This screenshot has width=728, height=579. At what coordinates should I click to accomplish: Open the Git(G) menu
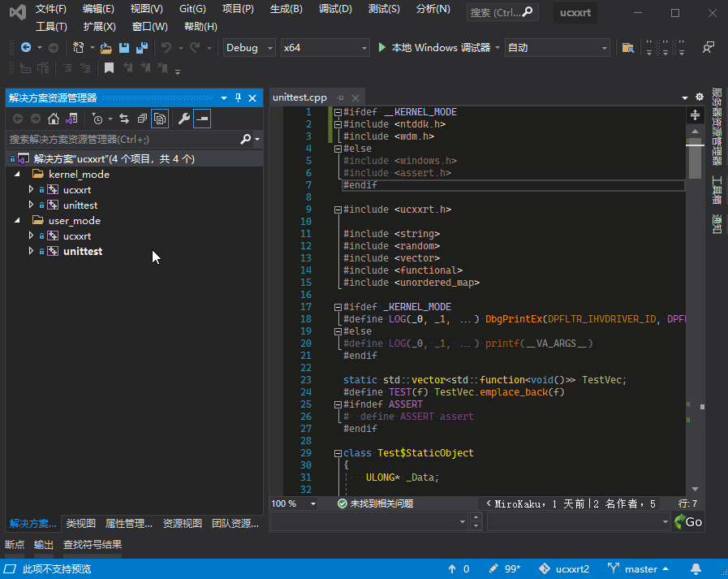click(192, 9)
